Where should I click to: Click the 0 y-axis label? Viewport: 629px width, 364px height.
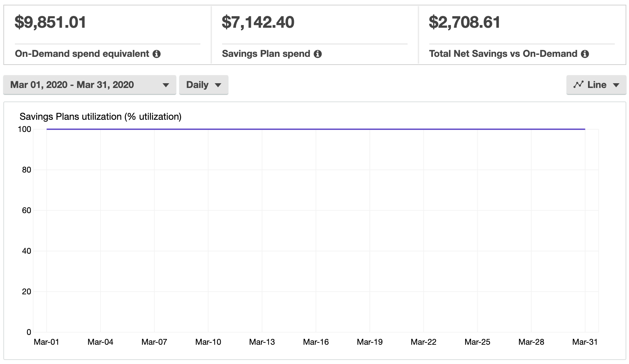coord(29,332)
